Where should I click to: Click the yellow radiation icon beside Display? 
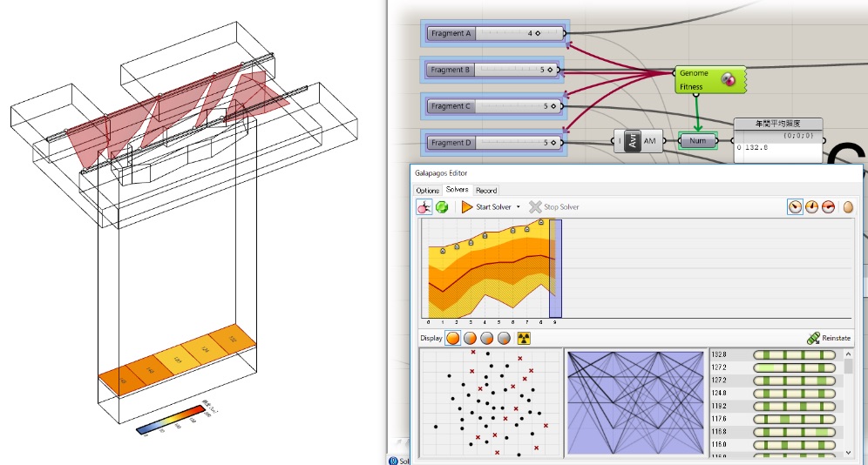(x=524, y=338)
